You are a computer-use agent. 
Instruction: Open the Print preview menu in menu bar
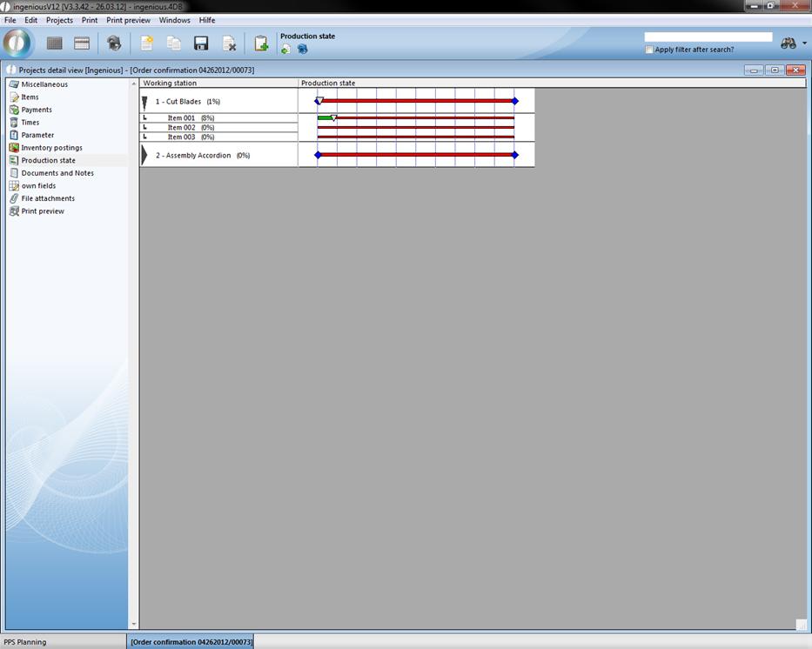click(128, 20)
